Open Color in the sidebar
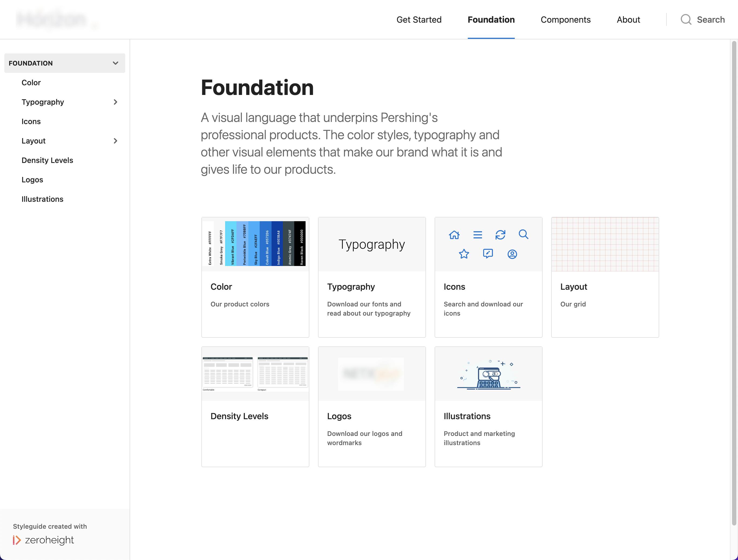Image resolution: width=738 pixels, height=560 pixels. coord(31,83)
